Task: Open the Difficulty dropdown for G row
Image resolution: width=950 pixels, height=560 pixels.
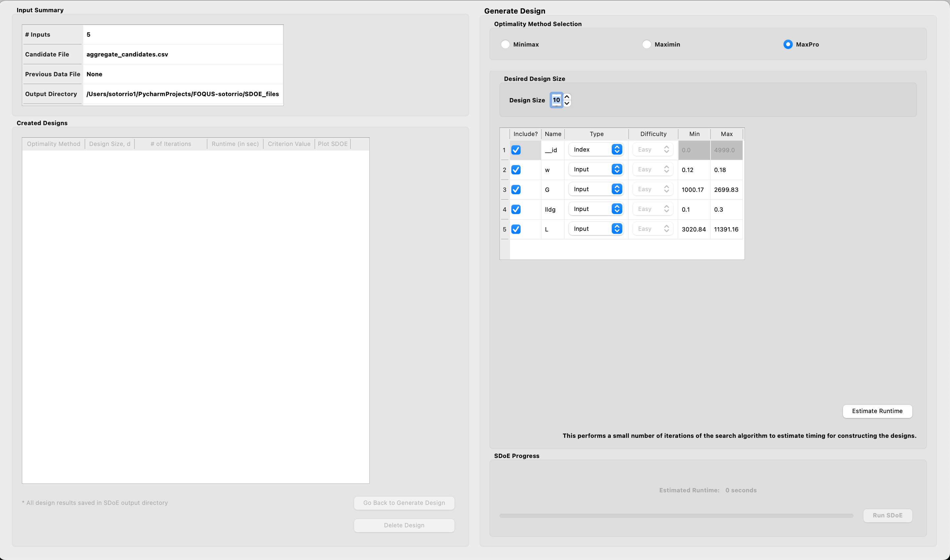Action: point(653,190)
